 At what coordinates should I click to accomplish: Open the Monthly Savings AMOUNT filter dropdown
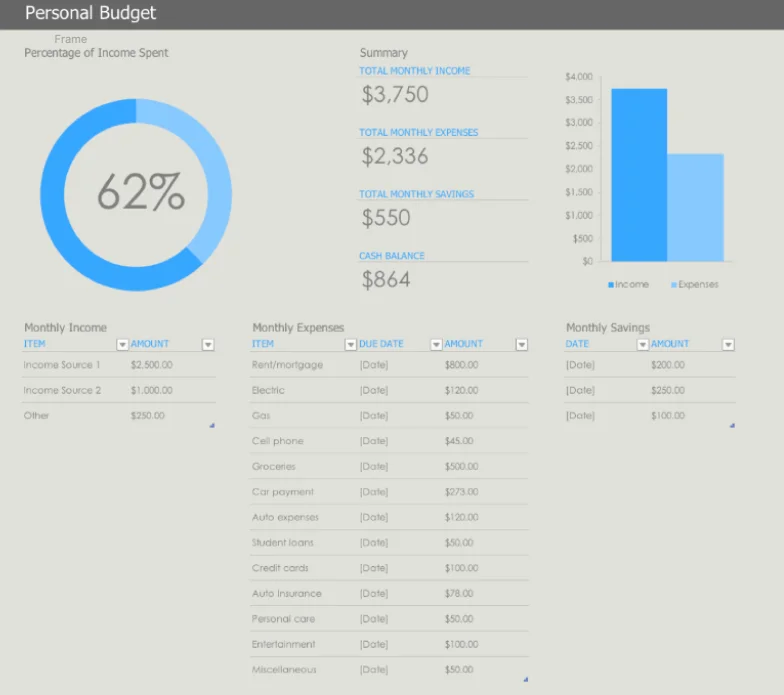(728, 344)
